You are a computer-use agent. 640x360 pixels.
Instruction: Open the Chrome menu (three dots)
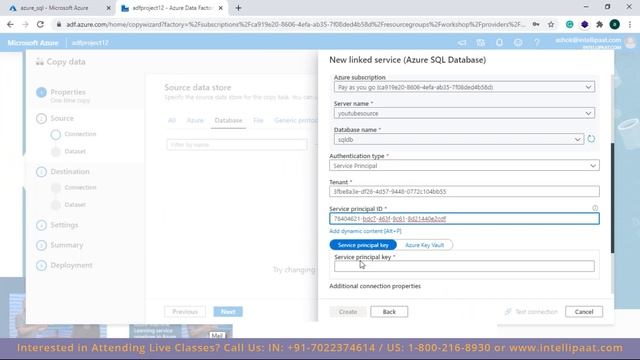(630, 24)
